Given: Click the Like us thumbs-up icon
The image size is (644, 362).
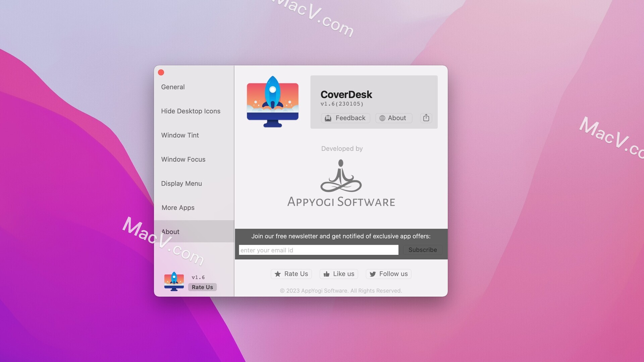Looking at the screenshot, I should (x=326, y=274).
